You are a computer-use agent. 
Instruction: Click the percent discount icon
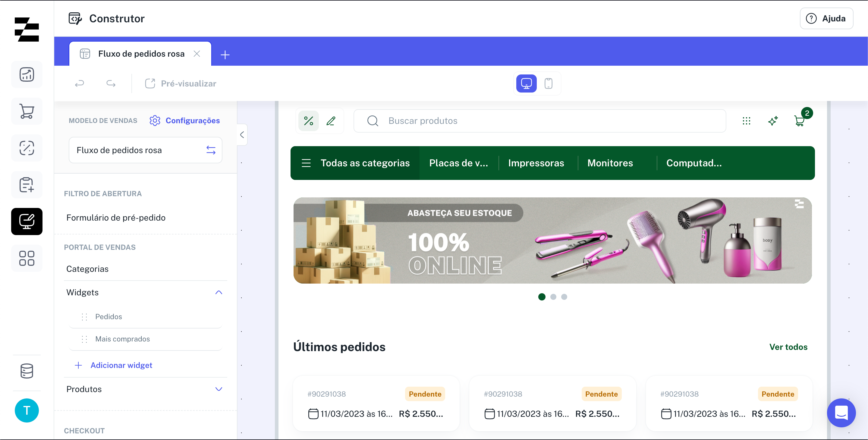pos(308,121)
